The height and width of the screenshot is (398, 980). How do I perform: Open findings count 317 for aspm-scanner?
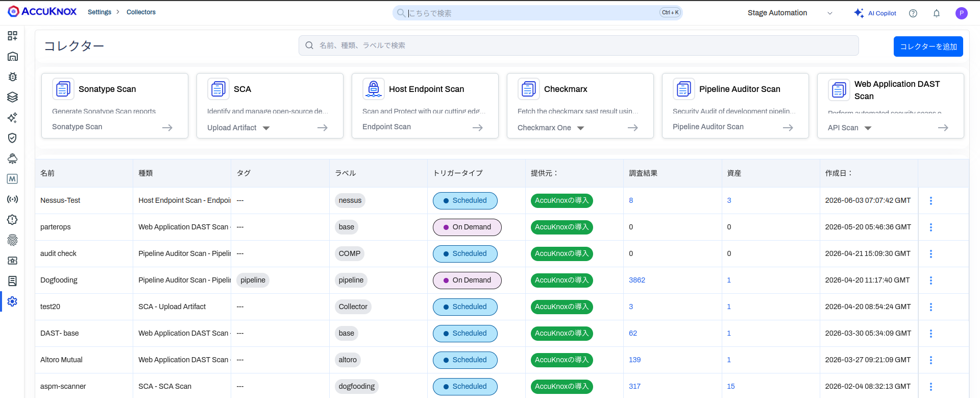tap(634, 386)
